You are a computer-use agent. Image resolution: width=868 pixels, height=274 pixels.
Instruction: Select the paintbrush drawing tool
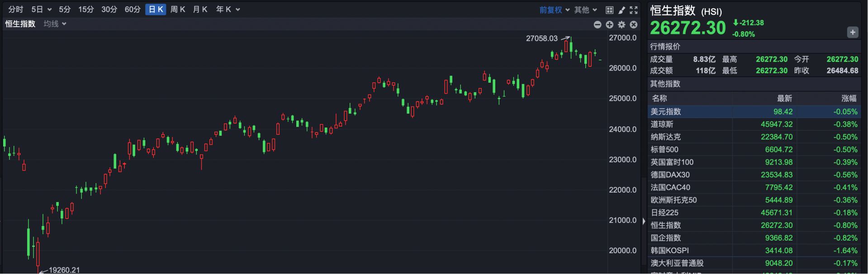tap(622, 10)
